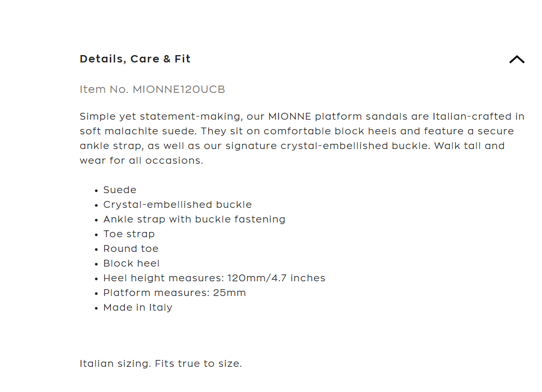
Task: Select the Toe strap list item
Action: [x=129, y=234]
